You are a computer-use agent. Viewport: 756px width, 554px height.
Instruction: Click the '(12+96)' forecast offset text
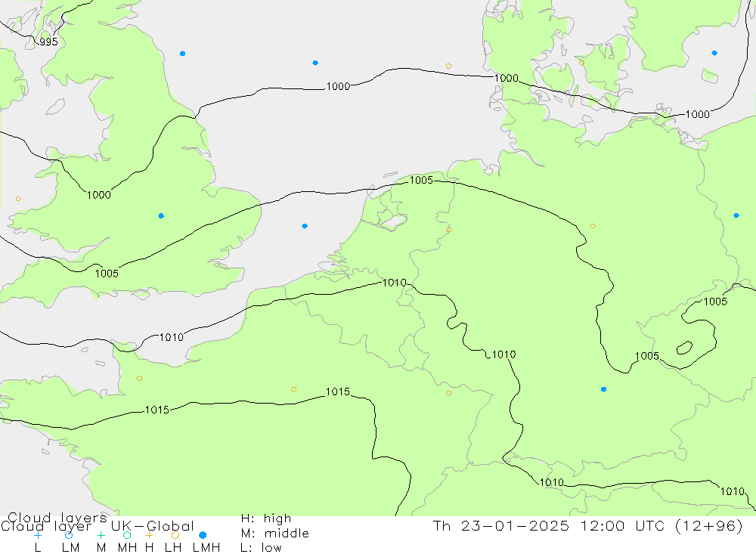tap(709, 526)
